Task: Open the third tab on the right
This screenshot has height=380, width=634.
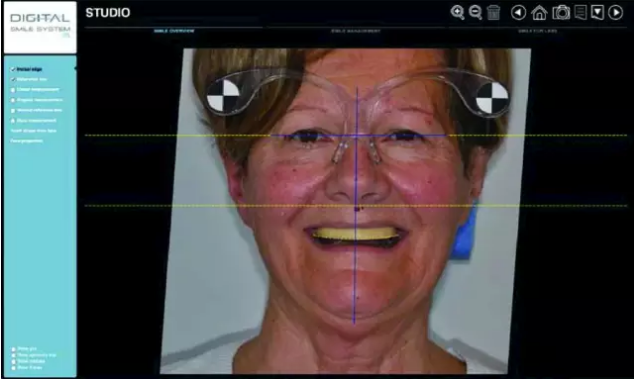Action: click(537, 31)
